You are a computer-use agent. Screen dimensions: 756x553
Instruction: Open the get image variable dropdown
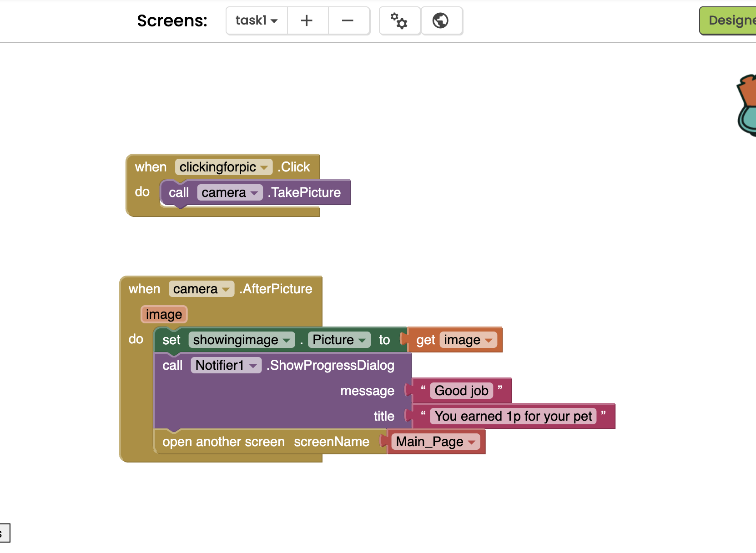coord(468,340)
